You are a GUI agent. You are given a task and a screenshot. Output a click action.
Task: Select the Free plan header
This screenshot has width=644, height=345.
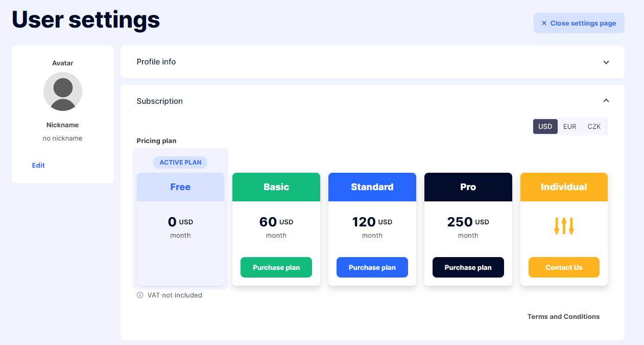pyautogui.click(x=180, y=187)
